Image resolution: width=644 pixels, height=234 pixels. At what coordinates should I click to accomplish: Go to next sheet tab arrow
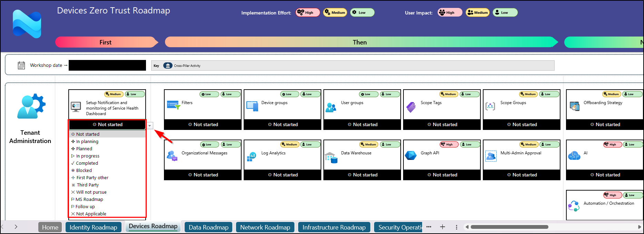[x=16, y=227]
